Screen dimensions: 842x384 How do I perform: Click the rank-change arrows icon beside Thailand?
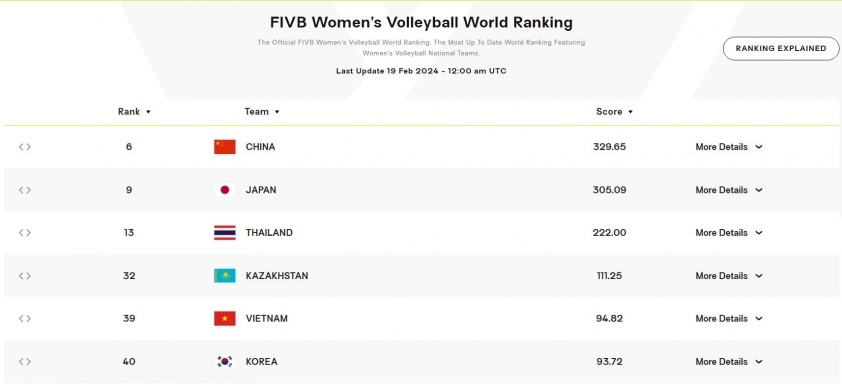click(x=25, y=233)
